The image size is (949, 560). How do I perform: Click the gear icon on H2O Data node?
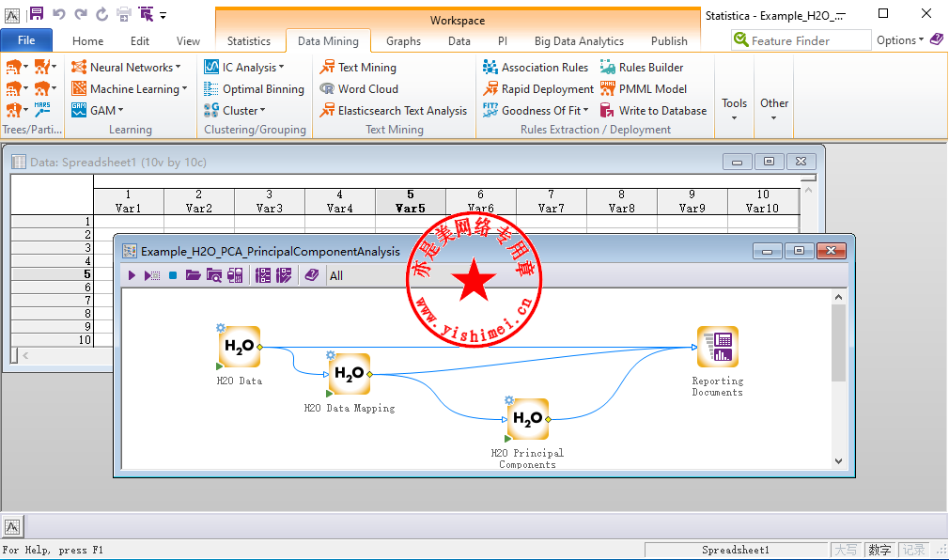click(x=221, y=328)
